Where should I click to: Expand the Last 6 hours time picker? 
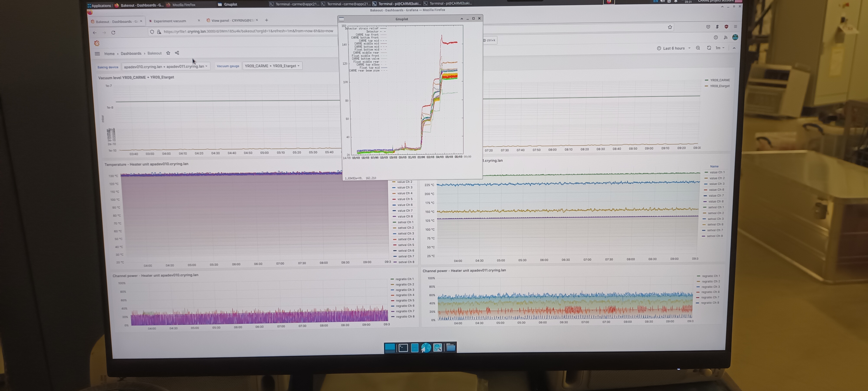674,48
